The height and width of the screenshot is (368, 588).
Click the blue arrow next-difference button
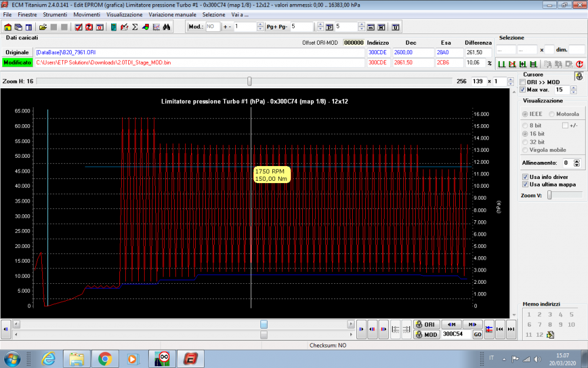click(361, 329)
